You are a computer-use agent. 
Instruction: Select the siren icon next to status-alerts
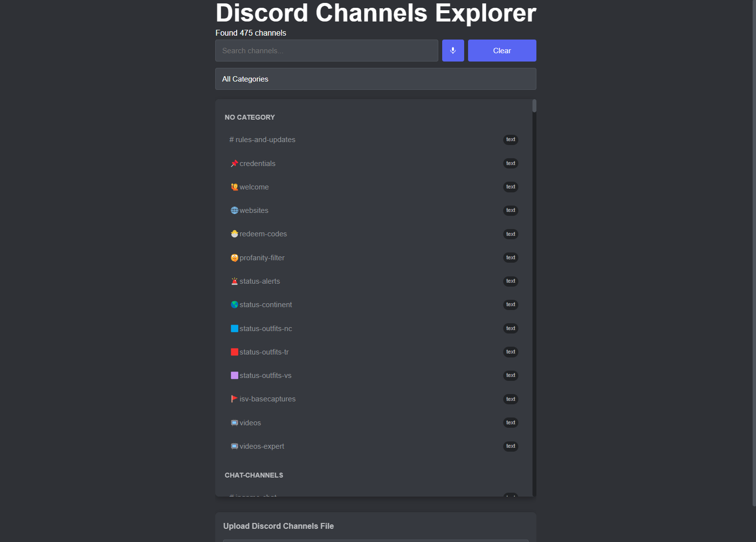click(234, 281)
